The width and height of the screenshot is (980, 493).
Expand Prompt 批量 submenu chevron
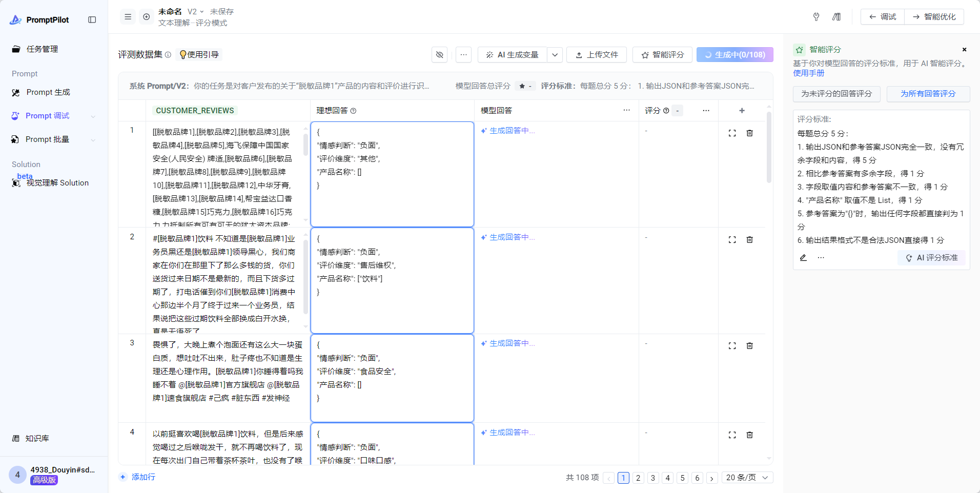coord(93,140)
